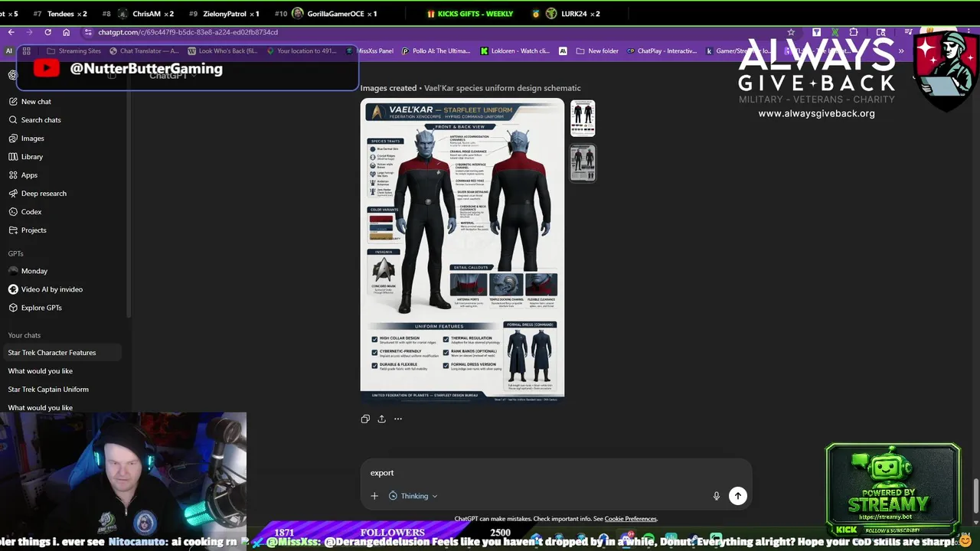Copy the generated image response

pyautogui.click(x=365, y=419)
